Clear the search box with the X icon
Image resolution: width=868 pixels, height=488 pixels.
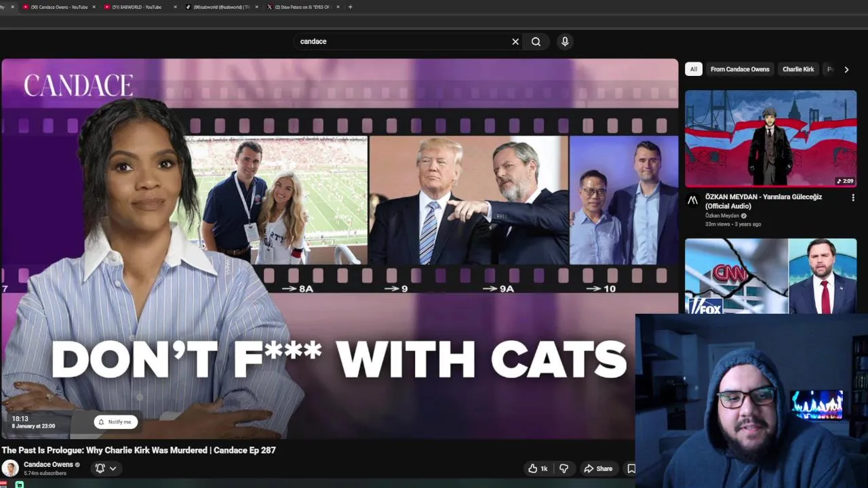tap(515, 41)
